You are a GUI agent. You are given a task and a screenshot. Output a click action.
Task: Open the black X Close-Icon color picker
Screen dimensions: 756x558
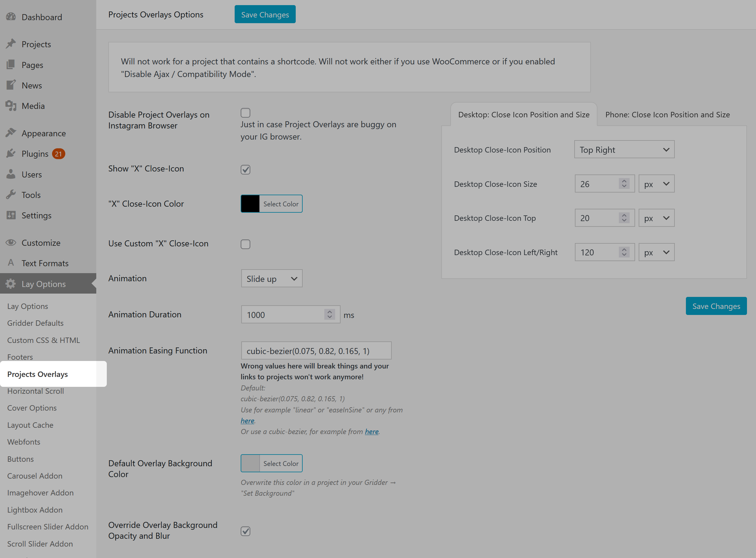point(250,203)
